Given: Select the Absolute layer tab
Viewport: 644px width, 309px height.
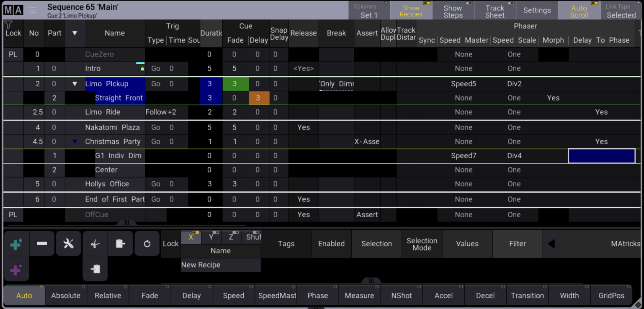Looking at the screenshot, I should click(x=66, y=295).
